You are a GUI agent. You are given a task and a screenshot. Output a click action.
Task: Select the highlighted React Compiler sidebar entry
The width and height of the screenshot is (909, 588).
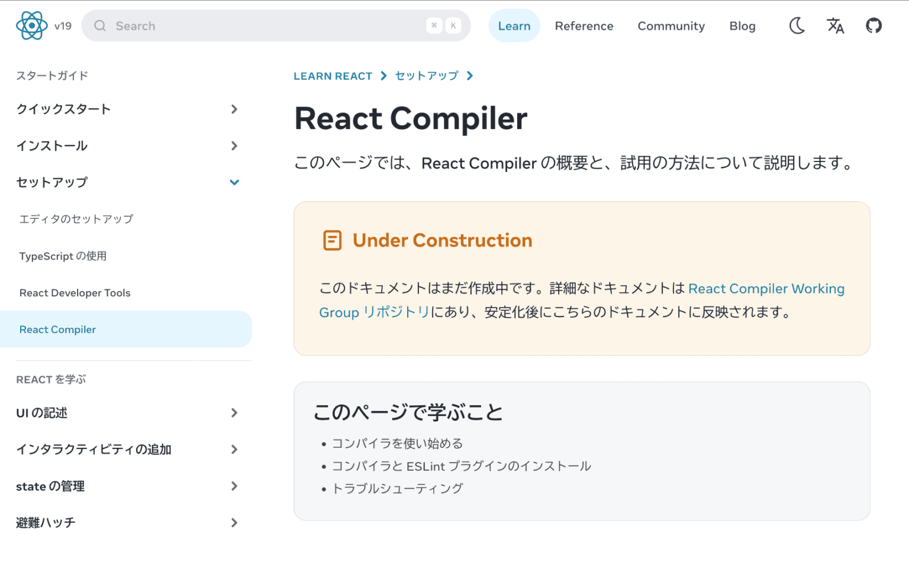57,329
